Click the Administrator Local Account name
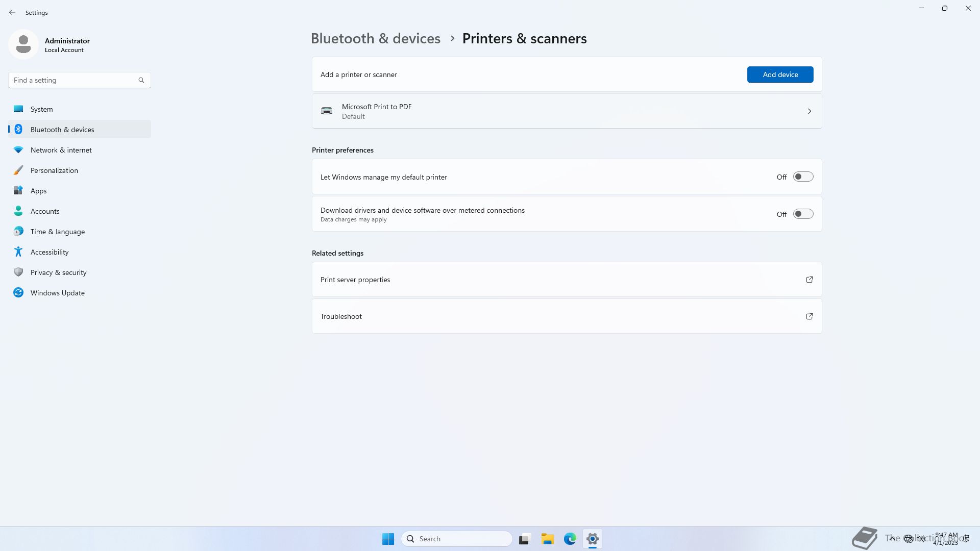980x551 pixels. (x=67, y=45)
